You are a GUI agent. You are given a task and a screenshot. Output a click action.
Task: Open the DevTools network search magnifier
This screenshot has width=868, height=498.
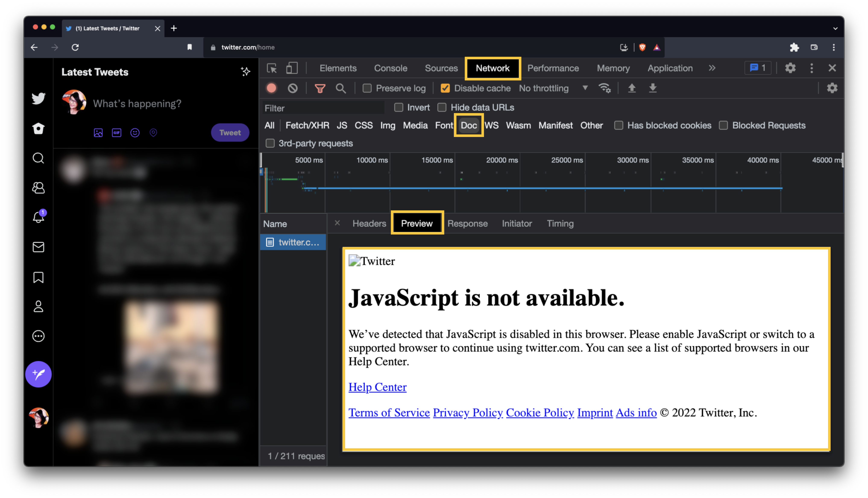tap(341, 88)
